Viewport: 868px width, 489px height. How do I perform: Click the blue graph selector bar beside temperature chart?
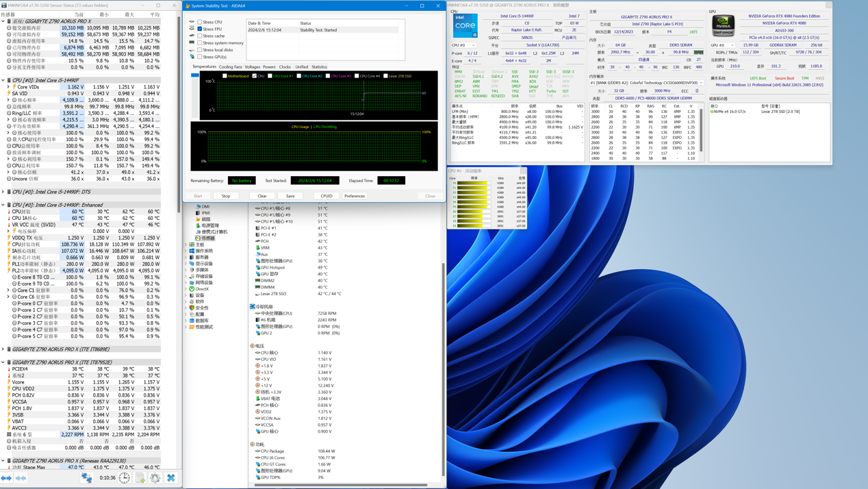(x=195, y=75)
